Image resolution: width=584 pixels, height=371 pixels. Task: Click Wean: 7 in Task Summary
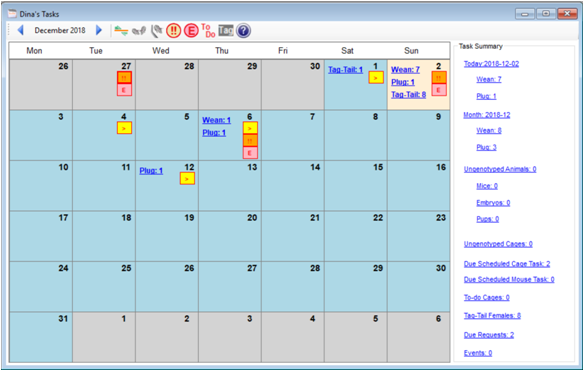coord(489,79)
